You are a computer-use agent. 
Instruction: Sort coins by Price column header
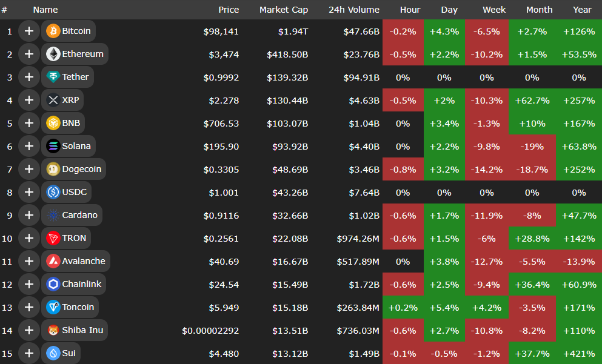229,10
